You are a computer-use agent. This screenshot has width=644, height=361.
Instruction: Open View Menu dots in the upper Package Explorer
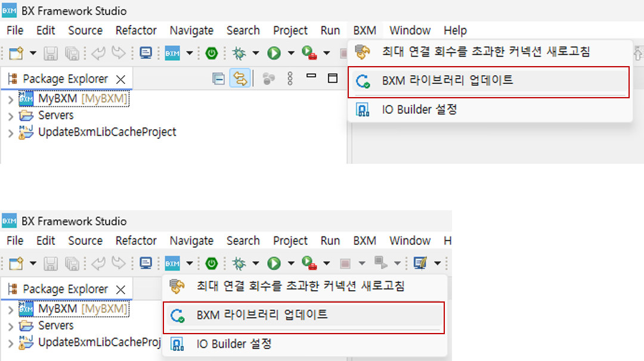click(290, 79)
